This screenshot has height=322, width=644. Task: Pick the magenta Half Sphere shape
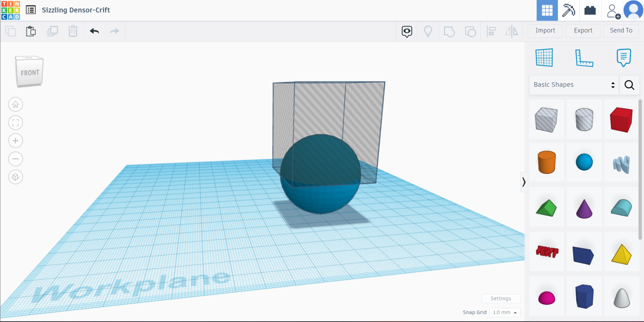point(547,297)
